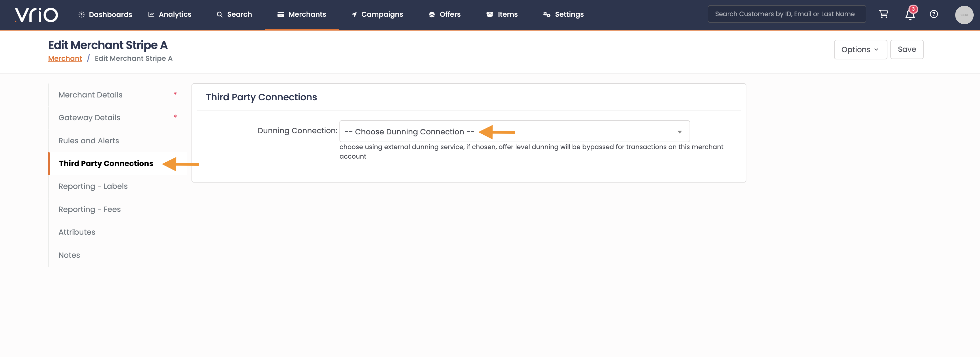Expand the Options dropdown button
Screen dimensions: 980x357
(x=860, y=49)
